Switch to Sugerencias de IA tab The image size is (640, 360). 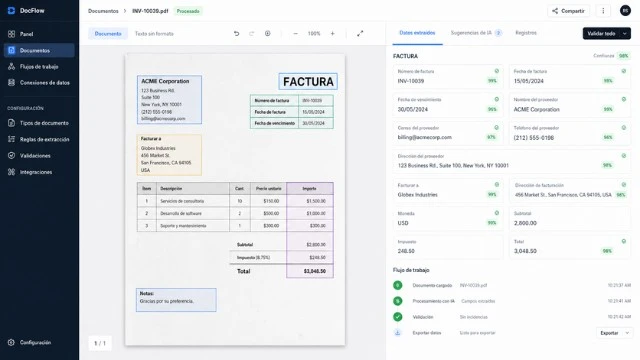pyautogui.click(x=476, y=33)
